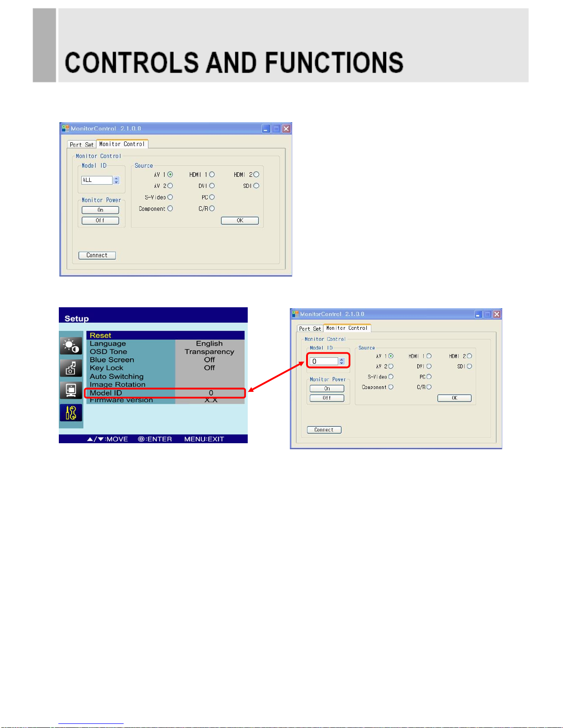This screenshot has height=728, width=563.
Task: Select HDMI 1 source in lower window
Action: 429,356
